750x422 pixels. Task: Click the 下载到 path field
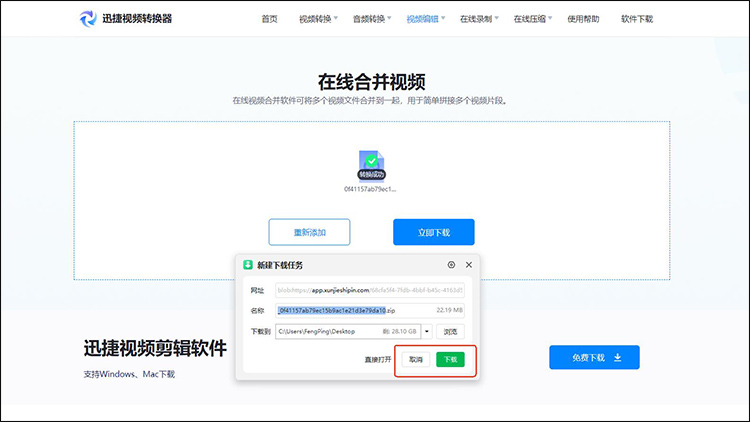pyautogui.click(x=348, y=331)
